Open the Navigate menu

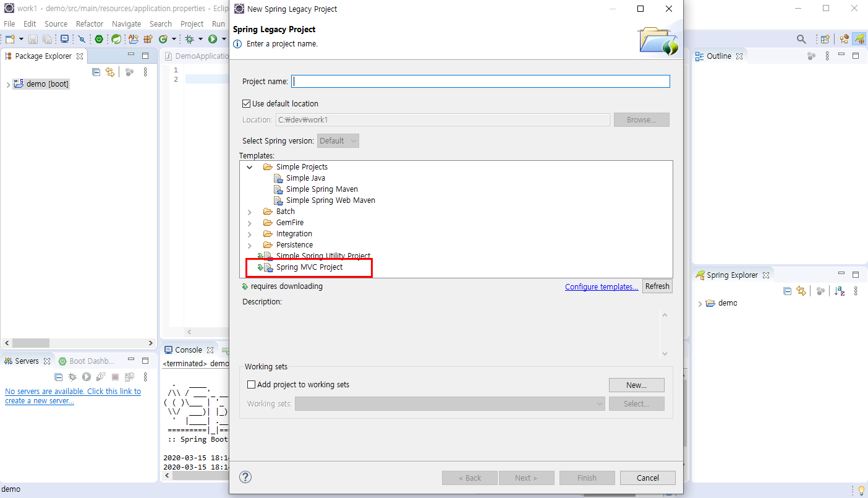point(126,24)
